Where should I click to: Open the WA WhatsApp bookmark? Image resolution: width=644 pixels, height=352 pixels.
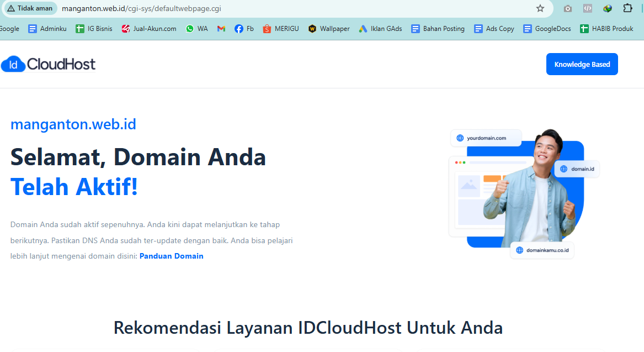[x=197, y=29]
